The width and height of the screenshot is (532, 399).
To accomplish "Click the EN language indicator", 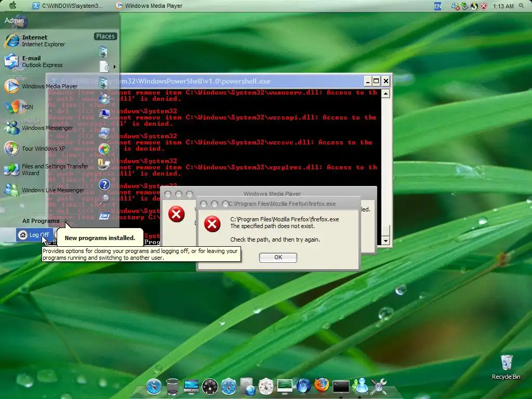I will tap(437, 6).
